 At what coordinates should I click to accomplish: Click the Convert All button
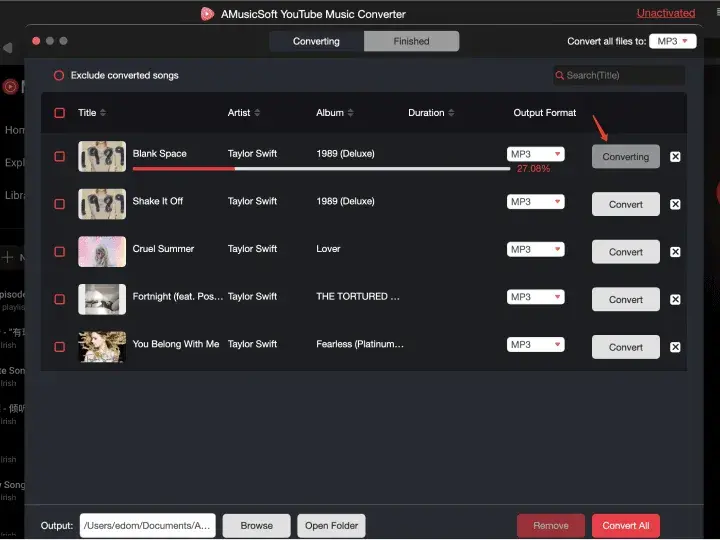[x=625, y=526]
